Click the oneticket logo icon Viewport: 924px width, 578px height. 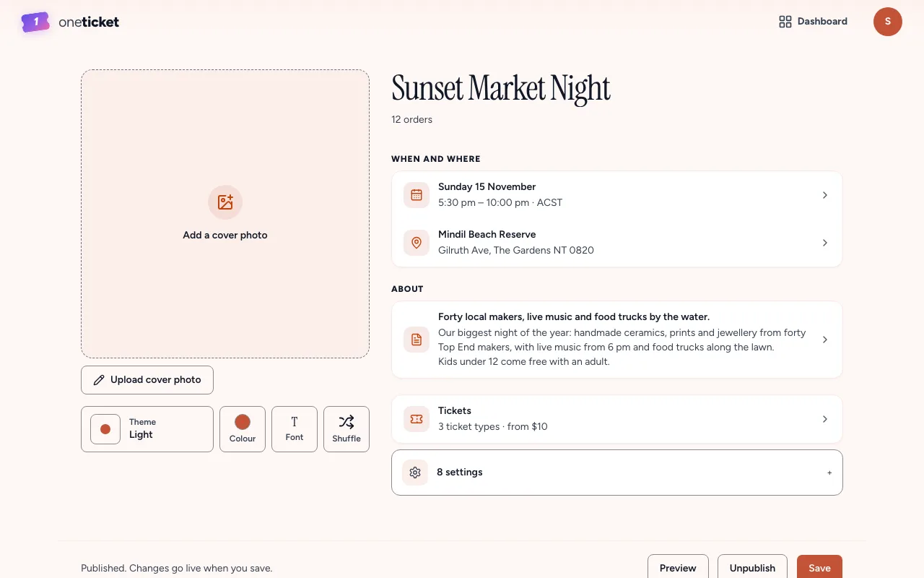pos(35,22)
